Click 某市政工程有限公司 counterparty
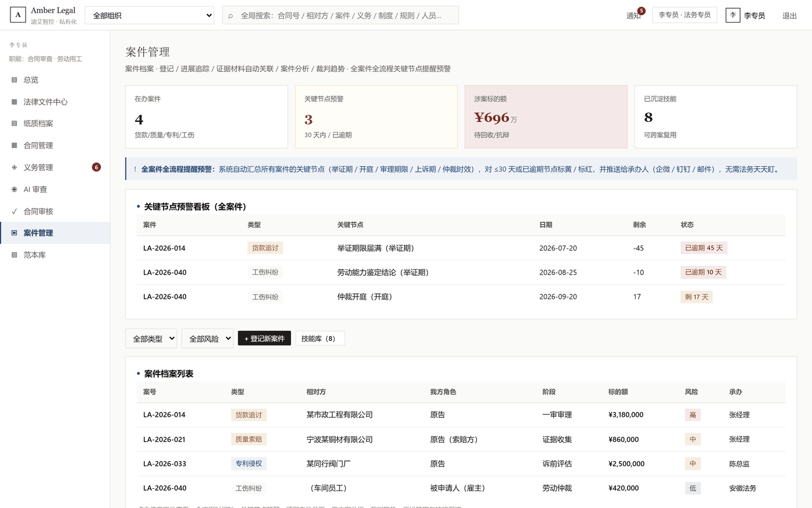The height and width of the screenshot is (508, 812). pyautogui.click(x=339, y=415)
